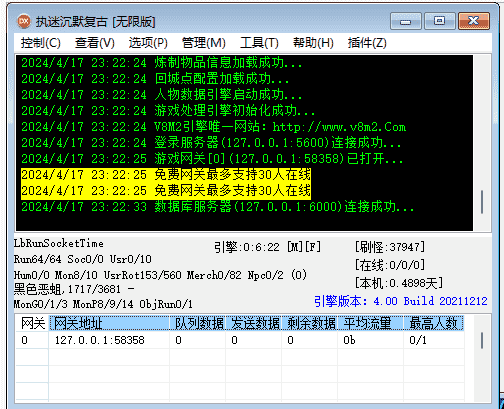Click the V8M2引擎唯一网站 log line
This screenshot has height=409, width=504.
pos(214,127)
